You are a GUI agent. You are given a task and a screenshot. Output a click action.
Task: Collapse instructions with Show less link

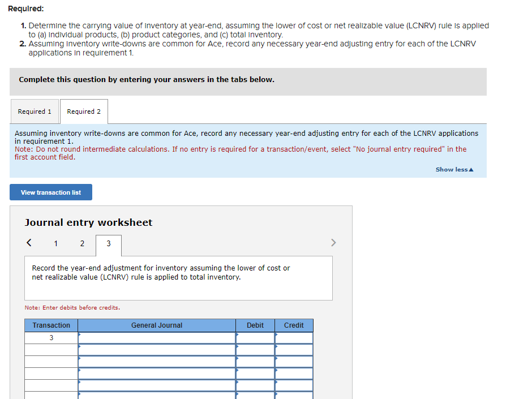click(454, 169)
